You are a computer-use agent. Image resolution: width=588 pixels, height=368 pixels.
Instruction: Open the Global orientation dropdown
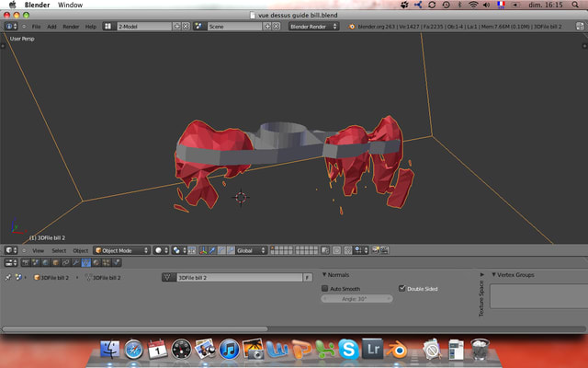click(250, 250)
